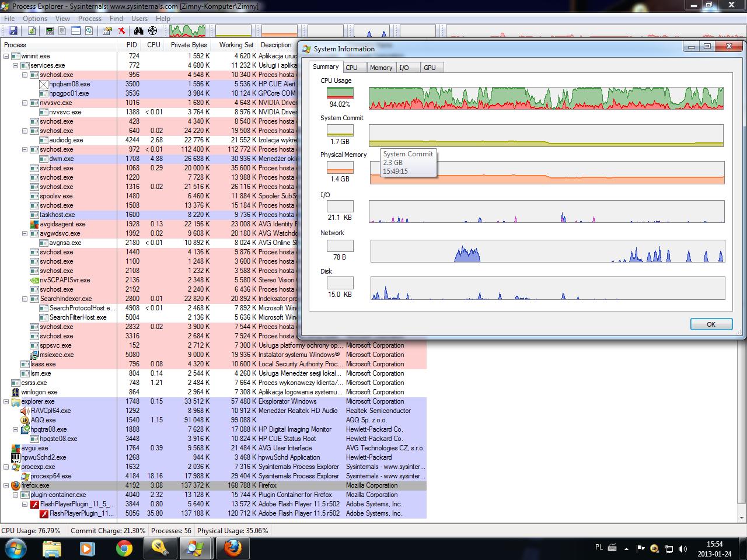Click the installer icon beside msiexec.exe
Viewport: 747px width, 560px height.
click(35, 355)
